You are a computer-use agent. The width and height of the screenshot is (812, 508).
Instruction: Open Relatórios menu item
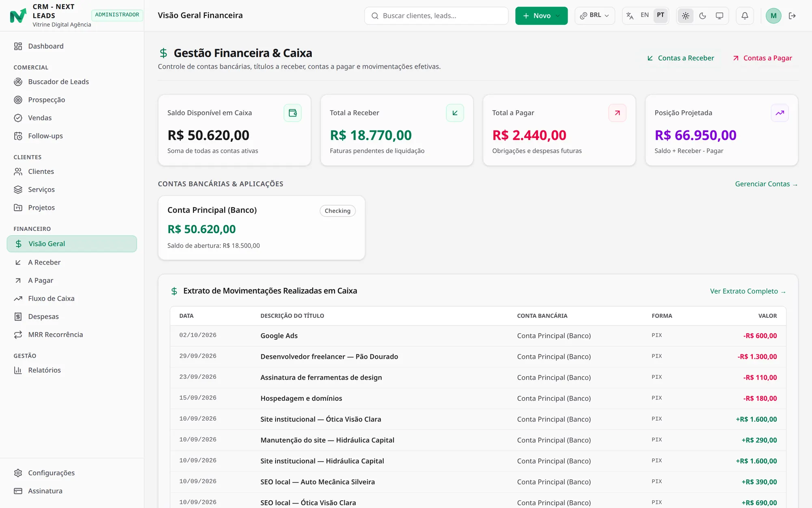point(72,370)
